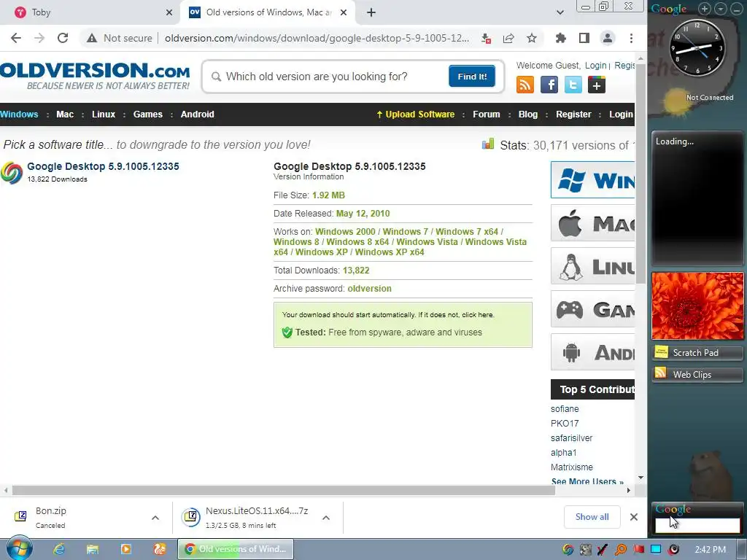
Task: Click the orange flower photo gadget
Action: [697, 306]
